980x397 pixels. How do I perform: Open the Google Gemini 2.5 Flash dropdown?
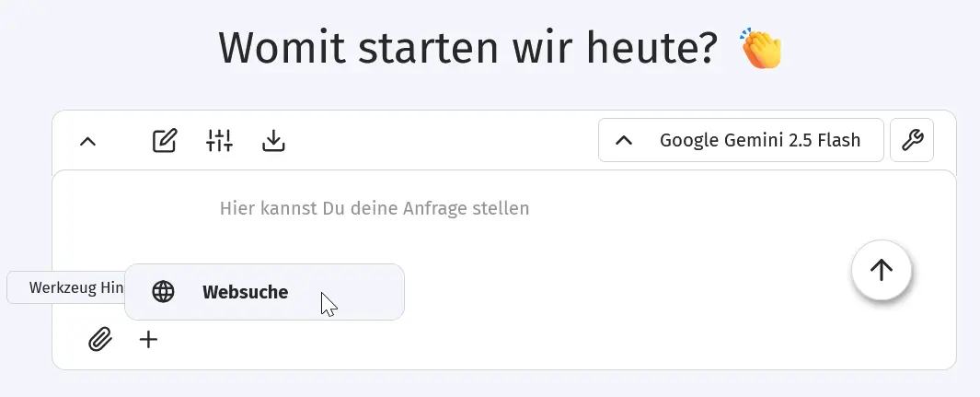[759, 141]
